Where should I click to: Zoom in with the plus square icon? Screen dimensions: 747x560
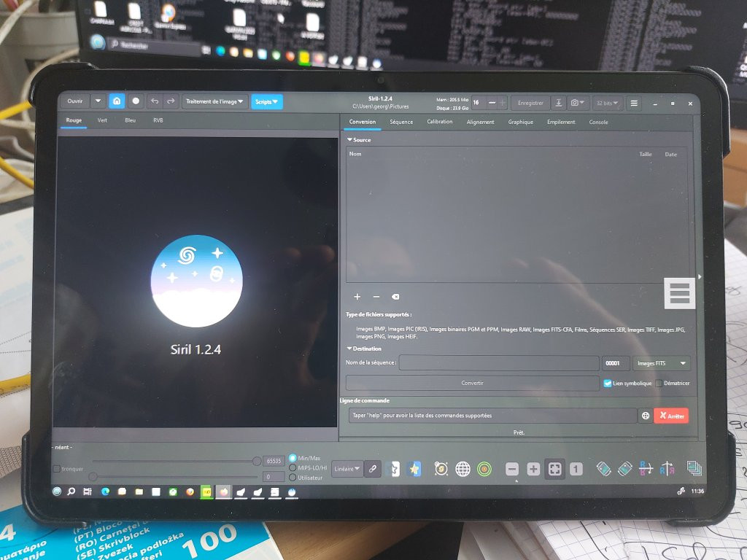[533, 470]
